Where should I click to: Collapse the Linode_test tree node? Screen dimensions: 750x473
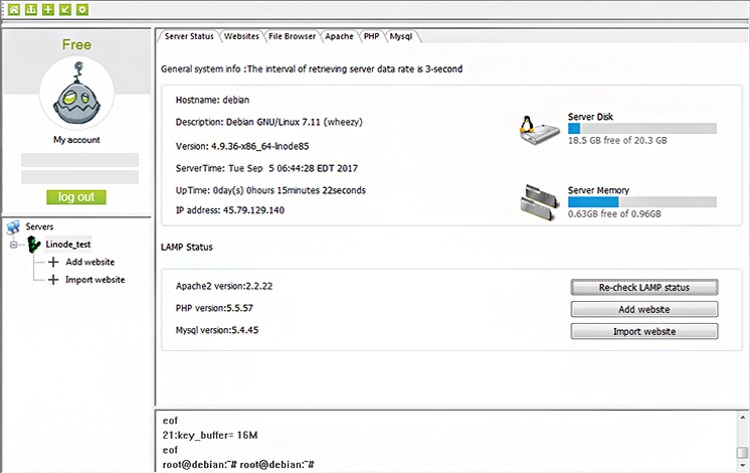click(x=13, y=245)
